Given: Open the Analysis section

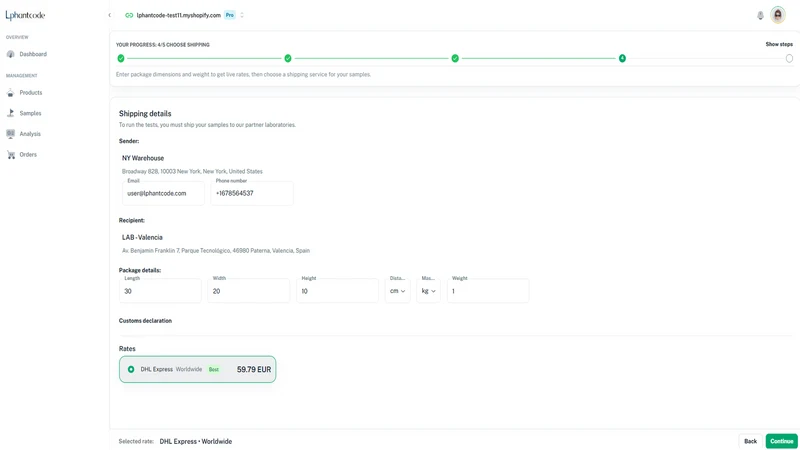Looking at the screenshot, I should coord(30,134).
